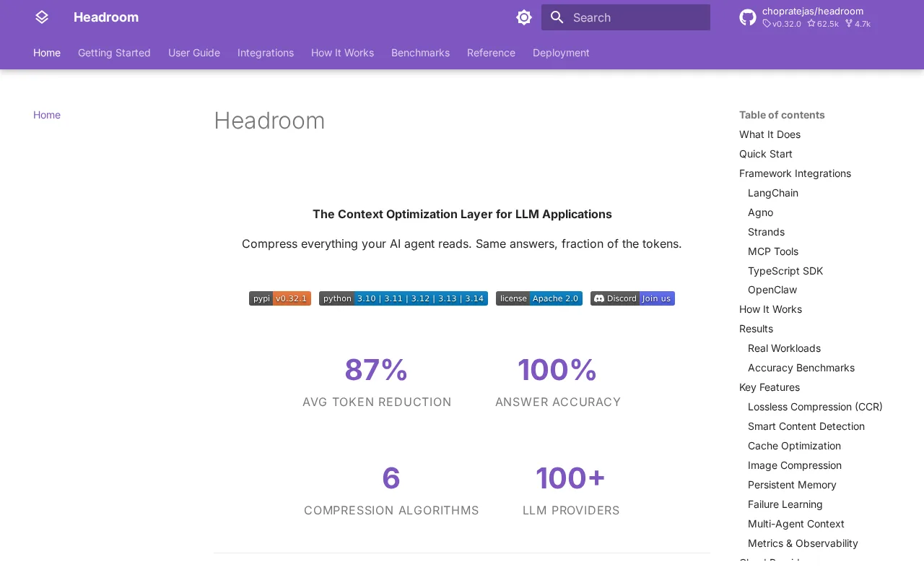Open chopratejas/headroom repository link

coord(813,11)
